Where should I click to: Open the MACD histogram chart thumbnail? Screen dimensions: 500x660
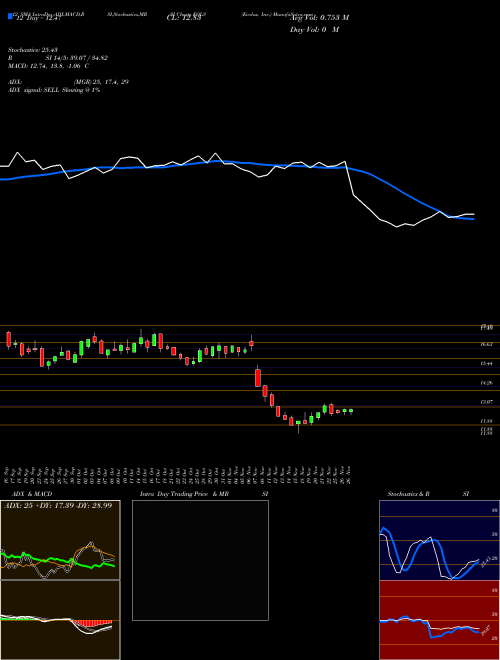[x=60, y=620]
